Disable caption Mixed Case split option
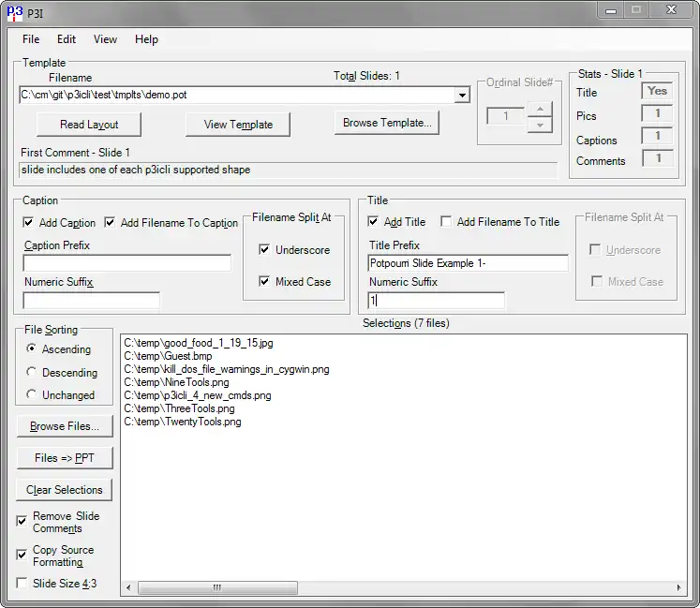 264,281
